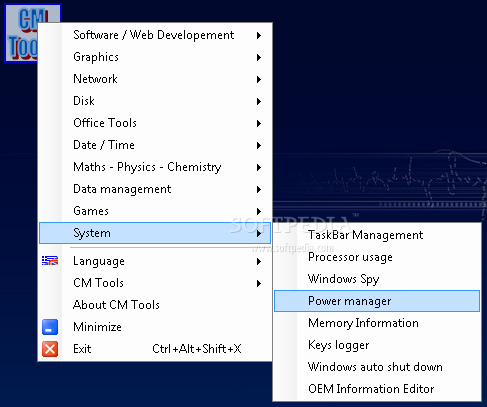Click the red X Exit icon
This screenshot has width=487, height=407.
coord(50,349)
